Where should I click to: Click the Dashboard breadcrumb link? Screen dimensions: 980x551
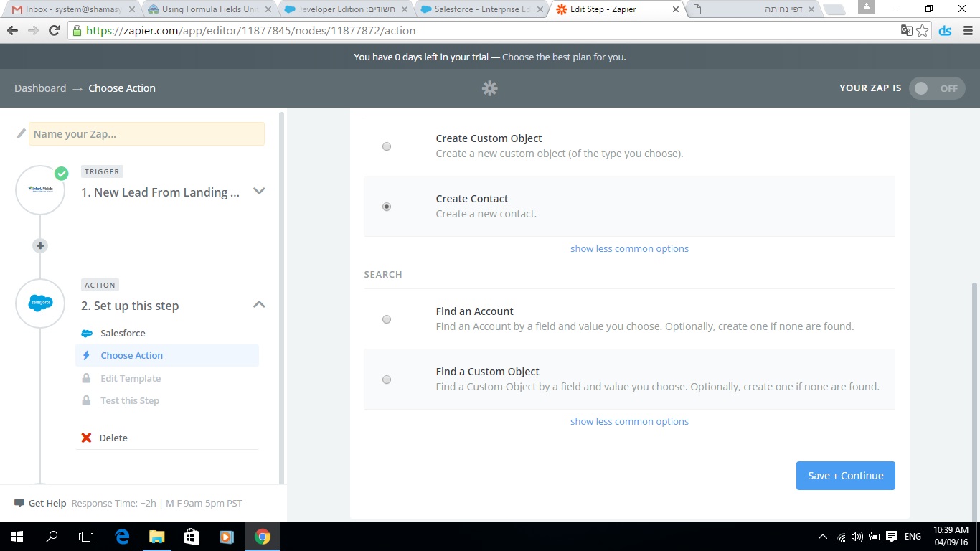pos(40,88)
